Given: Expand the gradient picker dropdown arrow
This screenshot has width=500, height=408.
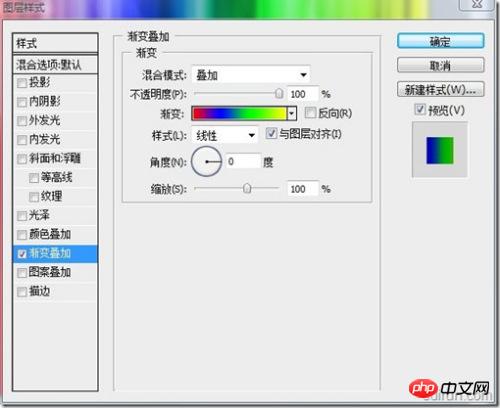Looking at the screenshot, I should [292, 114].
